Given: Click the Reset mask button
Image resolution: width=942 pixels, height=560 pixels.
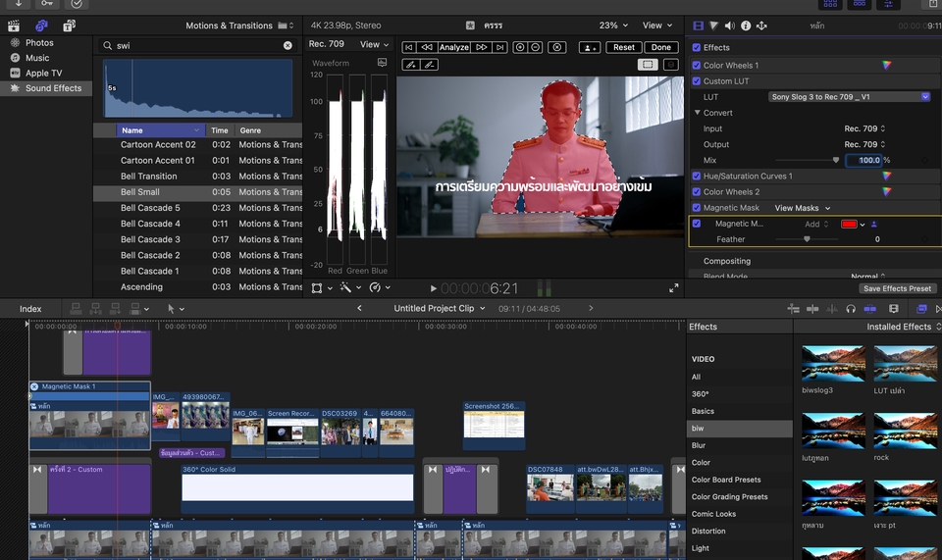Looking at the screenshot, I should [x=624, y=47].
